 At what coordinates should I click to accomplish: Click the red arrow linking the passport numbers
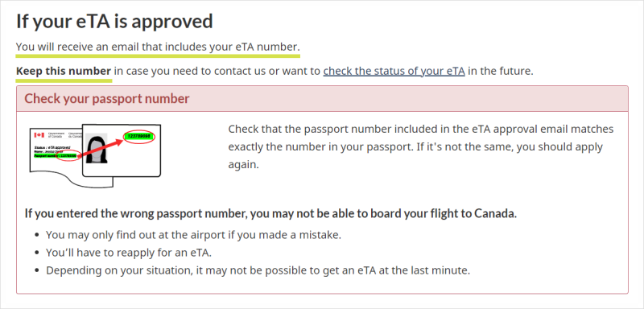[100, 148]
